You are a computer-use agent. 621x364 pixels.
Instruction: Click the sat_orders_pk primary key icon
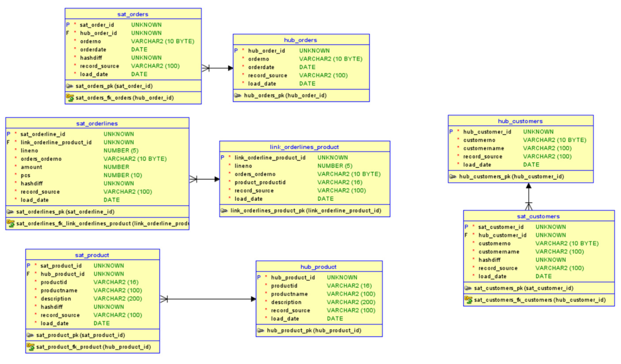click(70, 86)
